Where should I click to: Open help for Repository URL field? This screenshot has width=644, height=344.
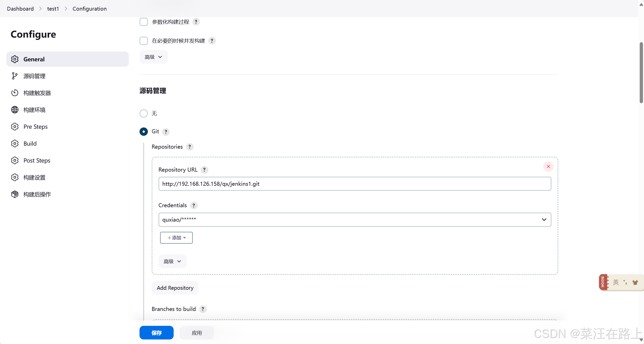(204, 170)
